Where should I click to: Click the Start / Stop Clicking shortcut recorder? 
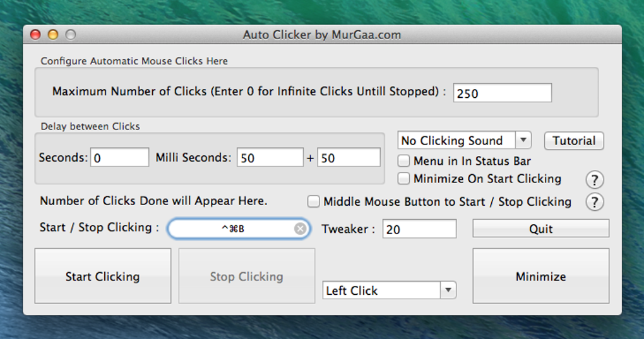(x=232, y=229)
